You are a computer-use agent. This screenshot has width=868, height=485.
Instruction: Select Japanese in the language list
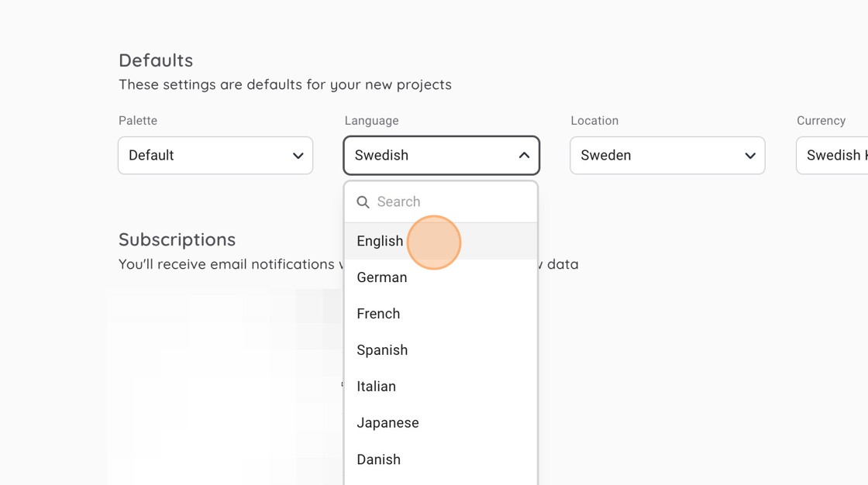click(387, 423)
